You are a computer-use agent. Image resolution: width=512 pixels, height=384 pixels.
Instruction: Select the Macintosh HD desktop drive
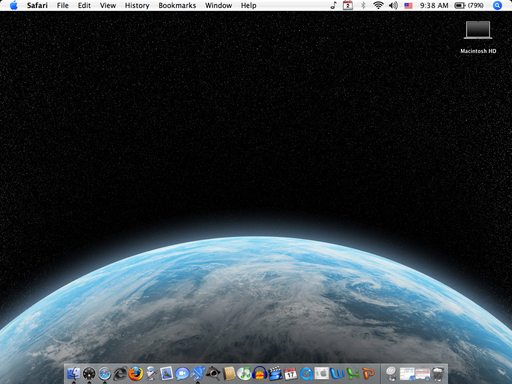coord(478,36)
